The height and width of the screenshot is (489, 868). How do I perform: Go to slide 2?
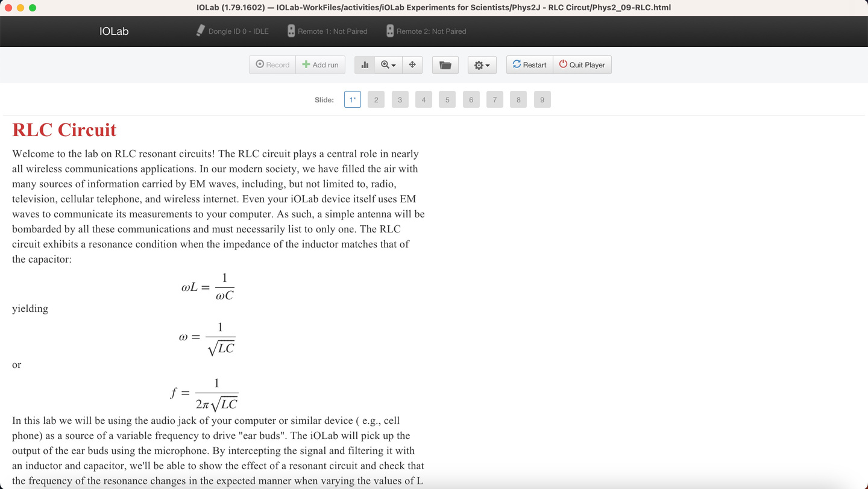(x=376, y=100)
